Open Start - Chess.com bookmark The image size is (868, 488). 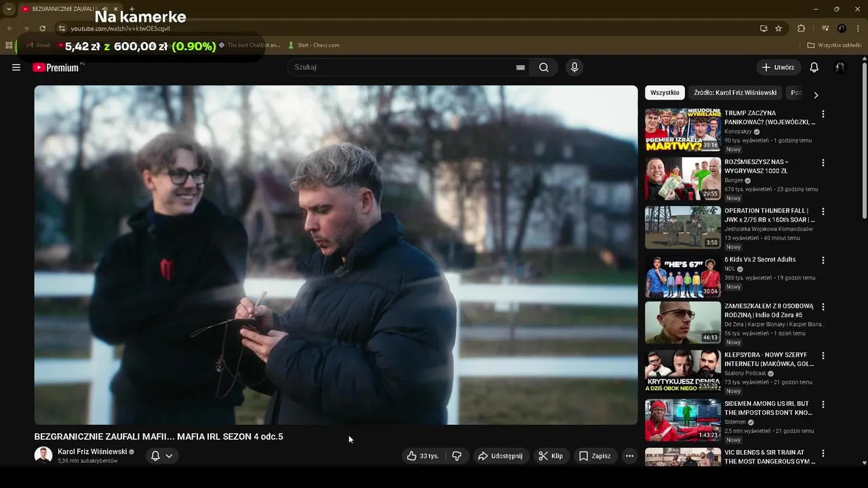[x=313, y=45]
